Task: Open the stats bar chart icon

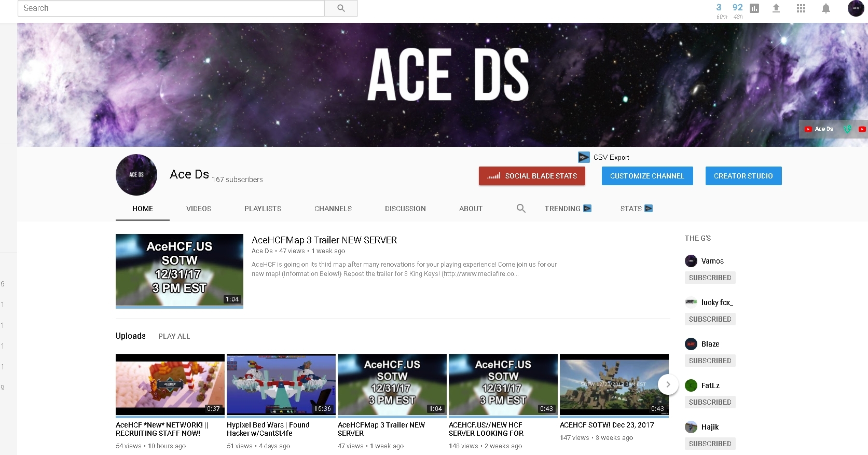Action: pyautogui.click(x=754, y=8)
